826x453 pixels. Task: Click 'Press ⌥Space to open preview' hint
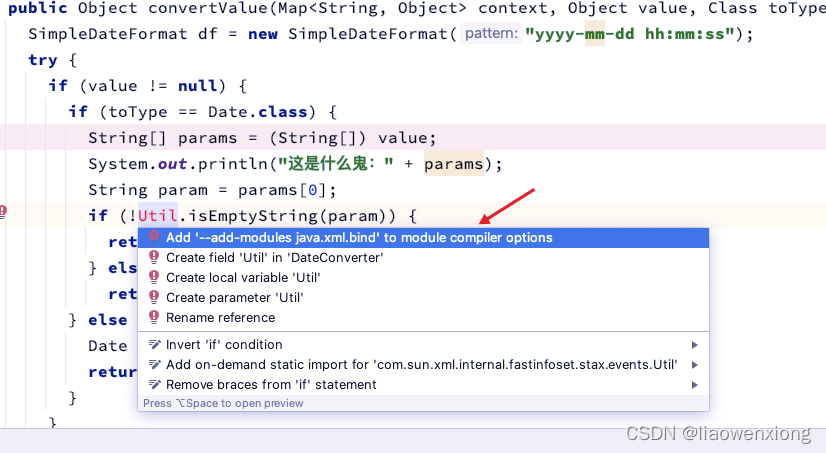223,403
